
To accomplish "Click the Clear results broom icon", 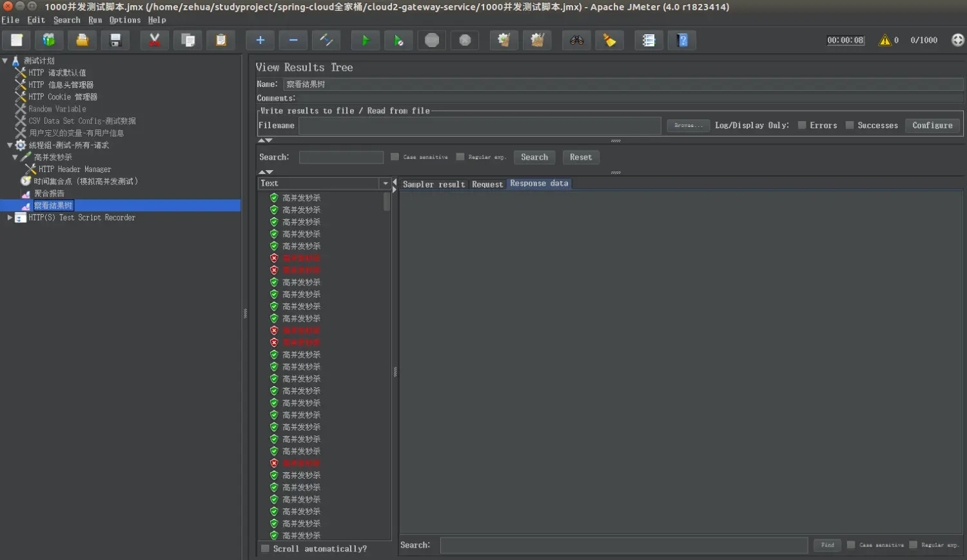I will point(504,40).
